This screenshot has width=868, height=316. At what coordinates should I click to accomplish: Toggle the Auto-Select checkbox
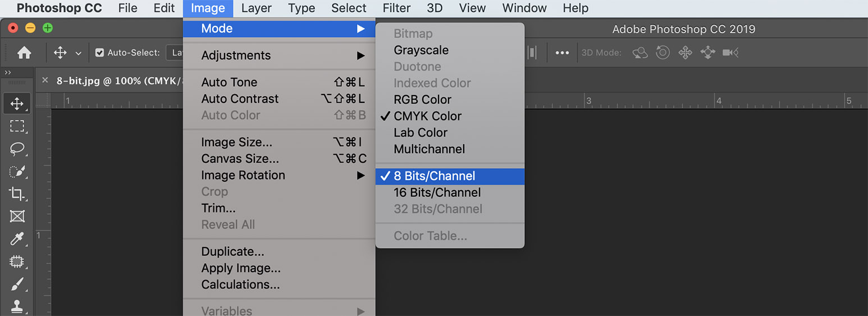[99, 53]
